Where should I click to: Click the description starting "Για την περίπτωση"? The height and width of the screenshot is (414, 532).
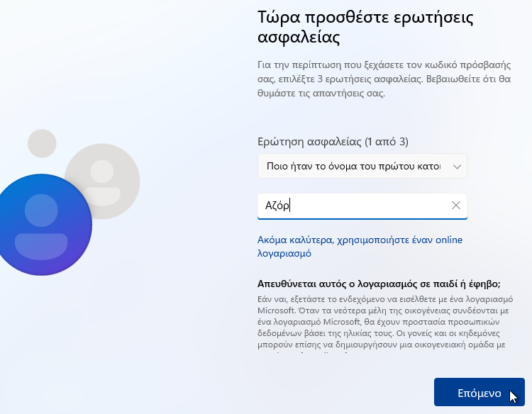click(x=384, y=79)
